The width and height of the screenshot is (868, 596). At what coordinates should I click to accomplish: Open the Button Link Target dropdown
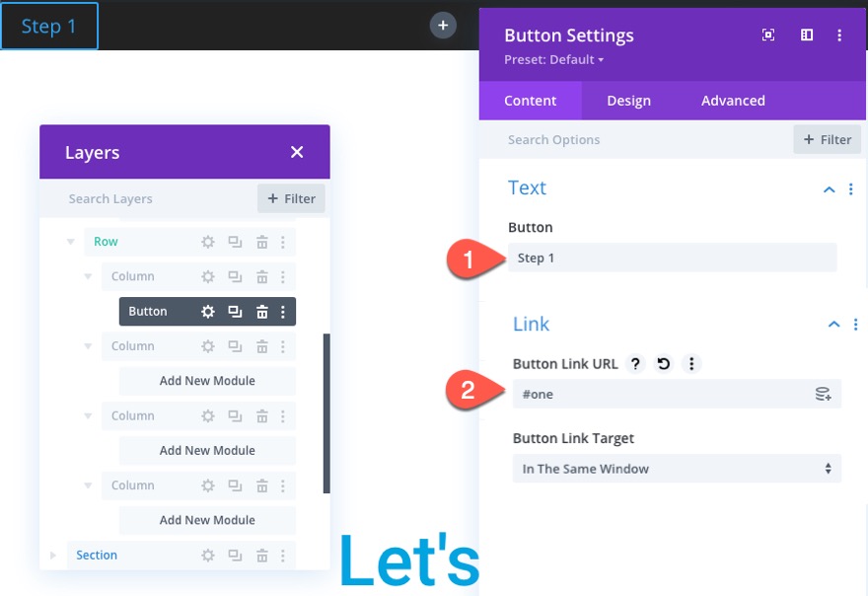[677, 469]
